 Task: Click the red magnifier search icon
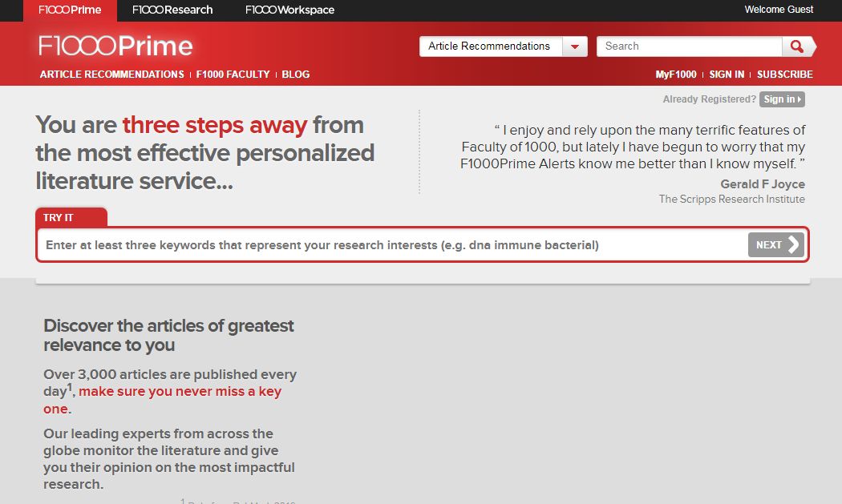pyautogui.click(x=798, y=46)
